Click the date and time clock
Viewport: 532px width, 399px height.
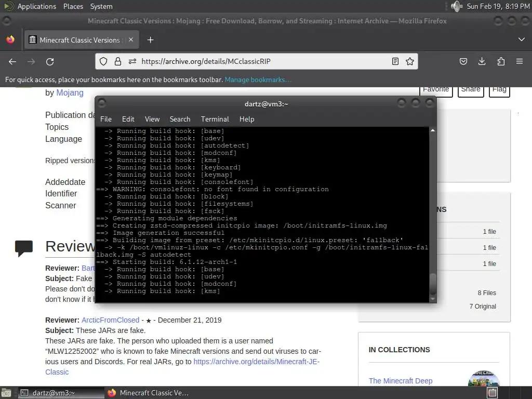point(498,6)
